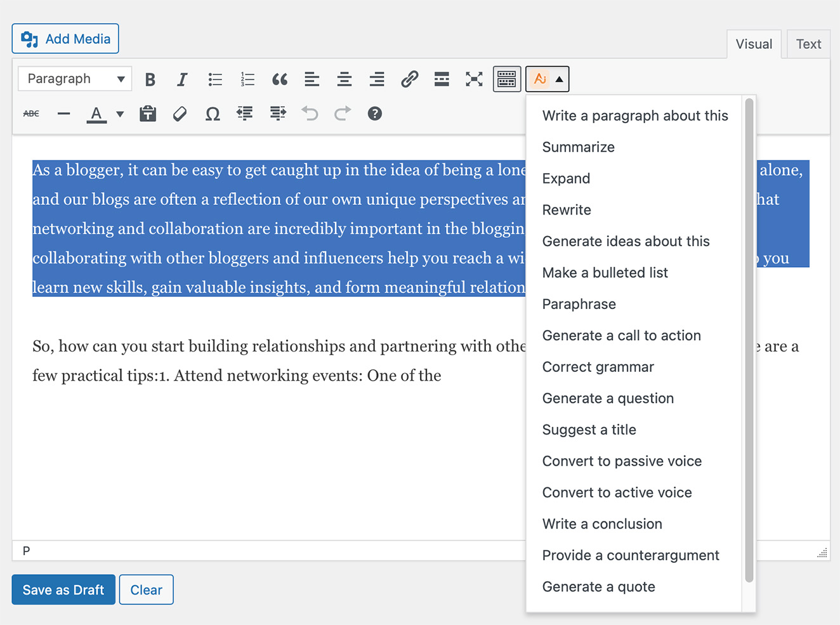Screen dimensions: 840x625
Task: Undo the last change
Action: pyautogui.click(x=310, y=114)
